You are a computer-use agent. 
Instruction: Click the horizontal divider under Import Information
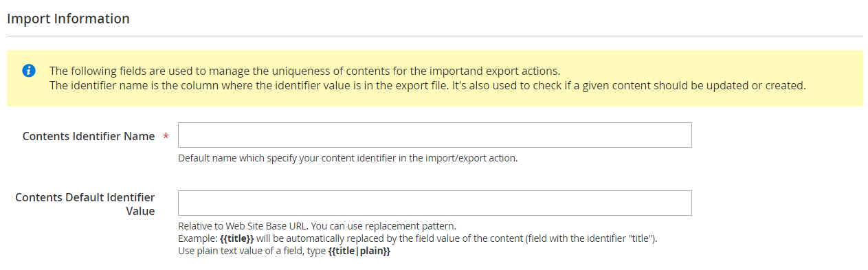click(434, 36)
